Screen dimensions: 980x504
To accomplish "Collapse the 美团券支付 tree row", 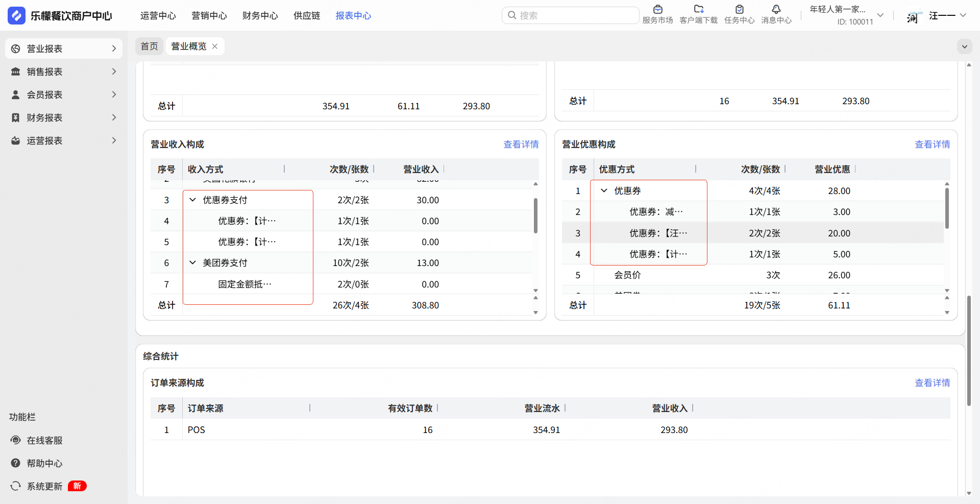I will (x=193, y=263).
